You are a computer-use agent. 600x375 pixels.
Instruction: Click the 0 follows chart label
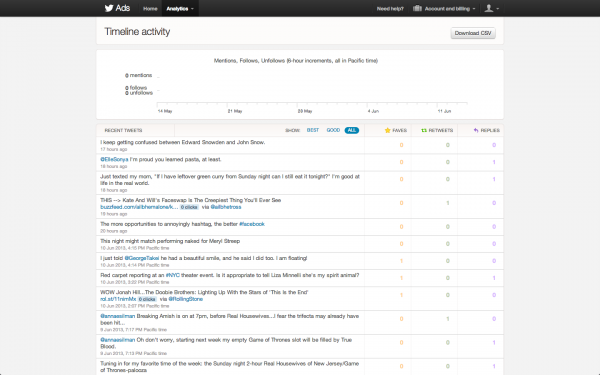(136, 88)
